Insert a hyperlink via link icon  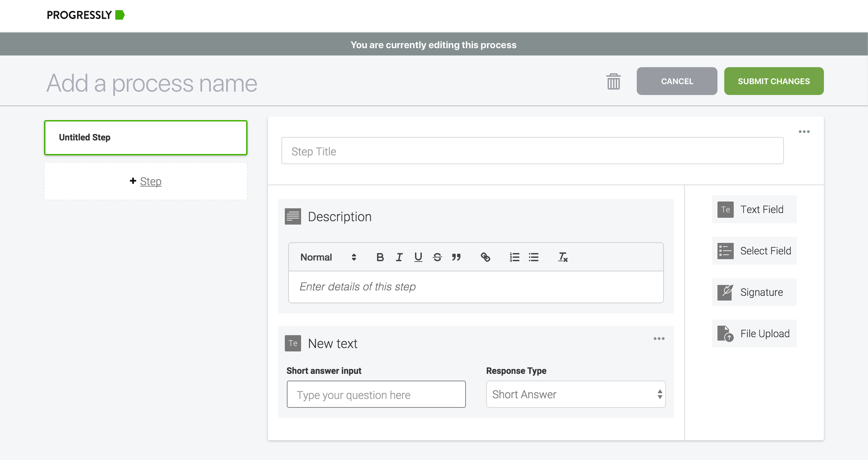485,257
